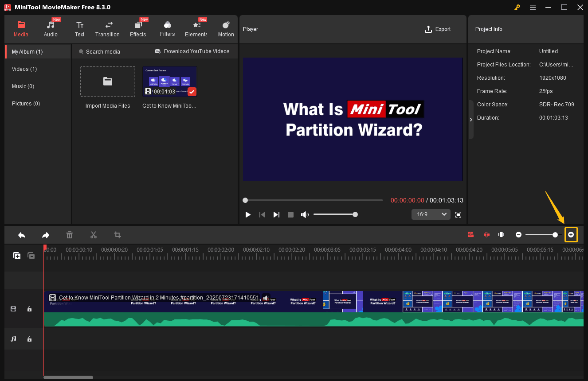Click the SDR- Rec.709 color space value
588x381 pixels.
(x=557, y=105)
